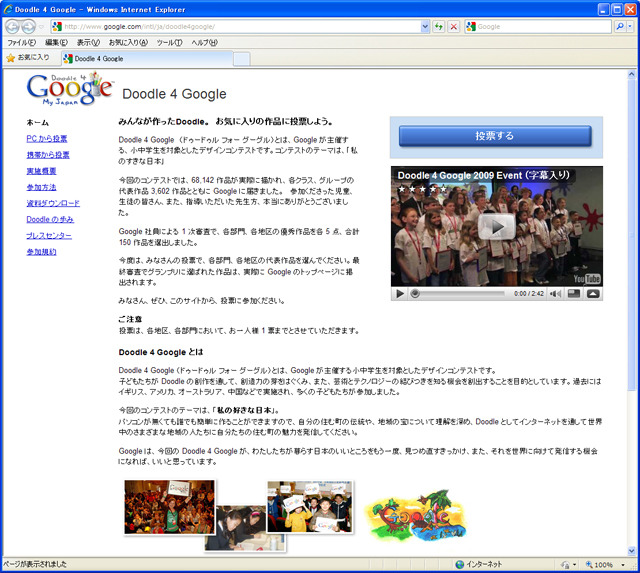Play the video with center play button

[x=497, y=227]
